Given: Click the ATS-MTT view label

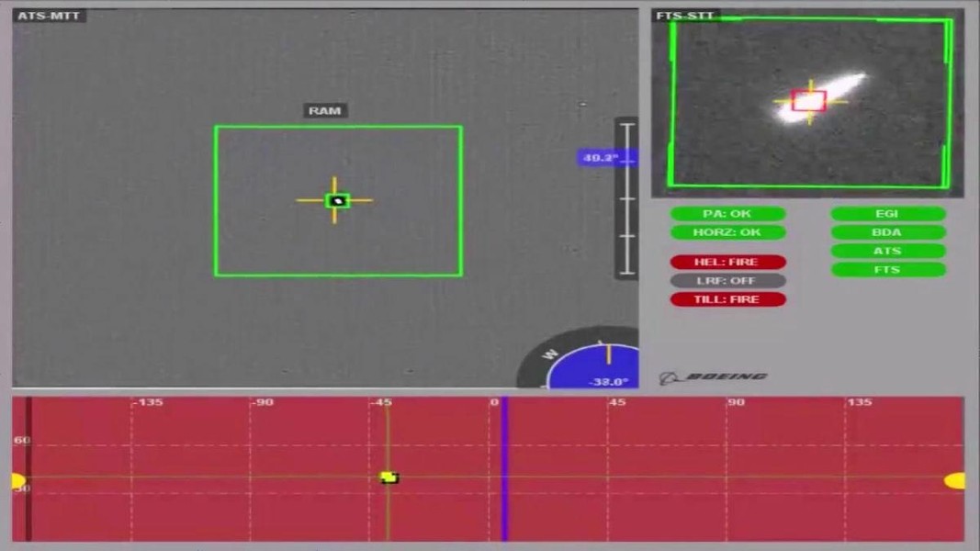Looking at the screenshot, I should pos(49,16).
